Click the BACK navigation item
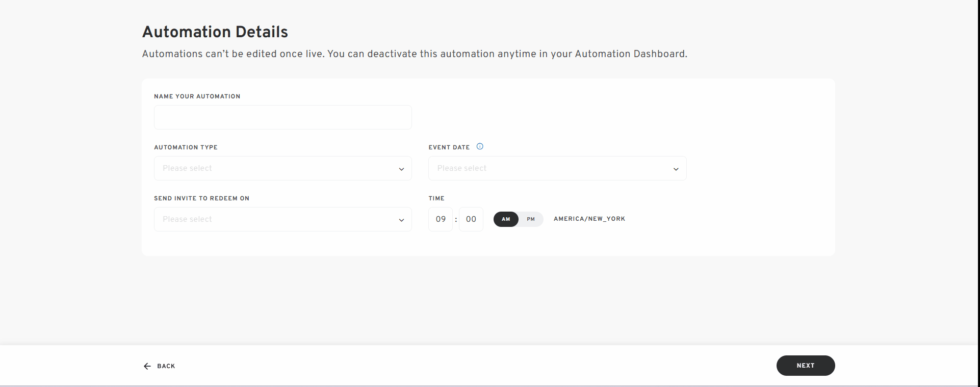The width and height of the screenshot is (980, 387). pyautogui.click(x=166, y=366)
